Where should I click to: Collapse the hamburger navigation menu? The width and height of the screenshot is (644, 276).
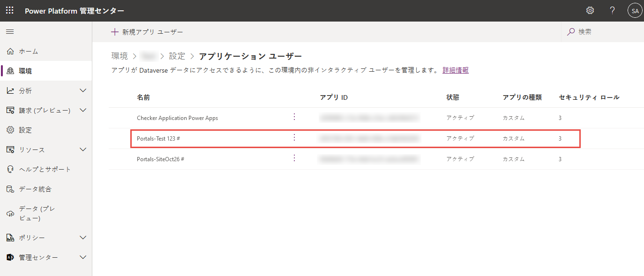[10, 31]
